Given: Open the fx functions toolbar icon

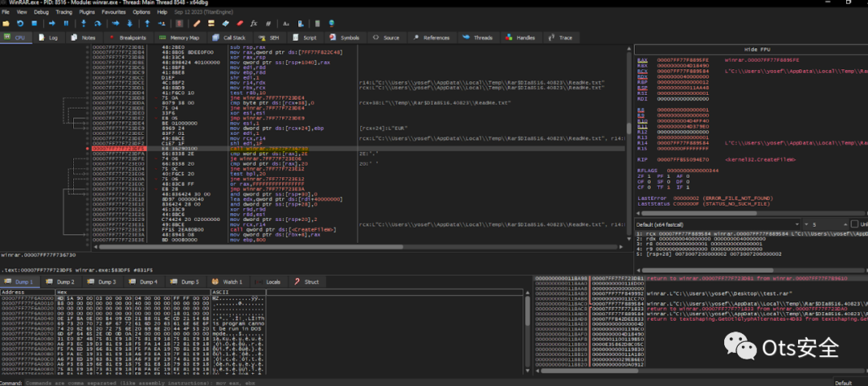Looking at the screenshot, I should click(255, 23).
